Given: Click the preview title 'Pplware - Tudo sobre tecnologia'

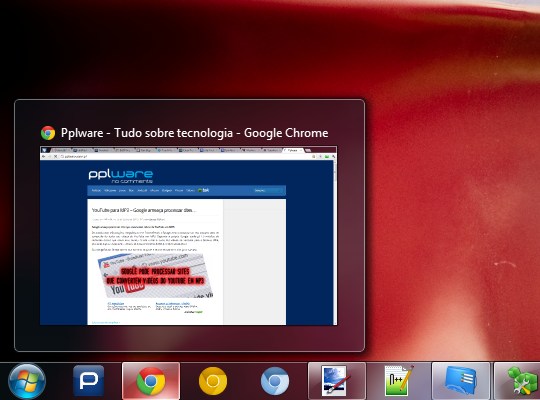Looking at the screenshot, I should tap(146, 133).
